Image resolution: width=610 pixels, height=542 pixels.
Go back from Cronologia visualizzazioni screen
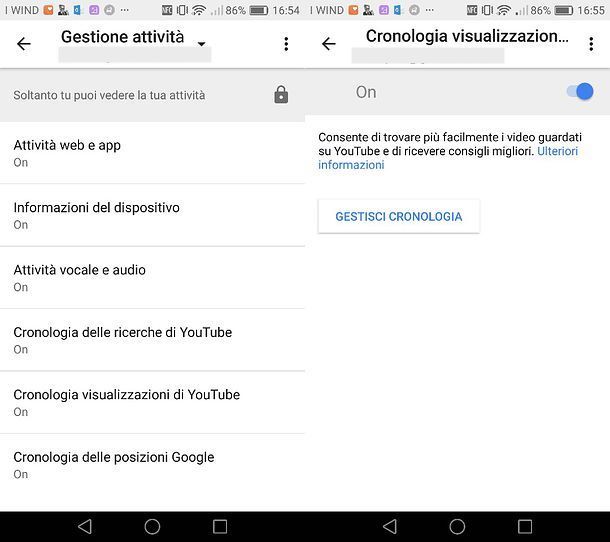[x=329, y=44]
